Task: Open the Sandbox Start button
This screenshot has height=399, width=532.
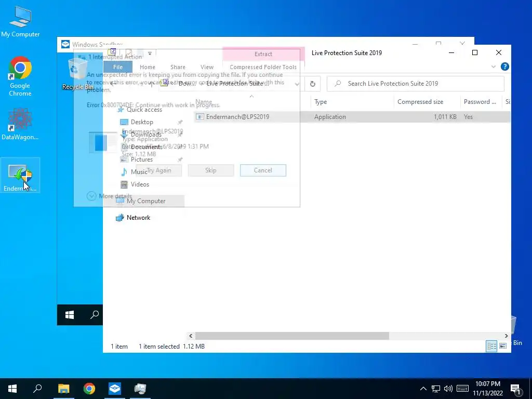Action: tap(70, 315)
